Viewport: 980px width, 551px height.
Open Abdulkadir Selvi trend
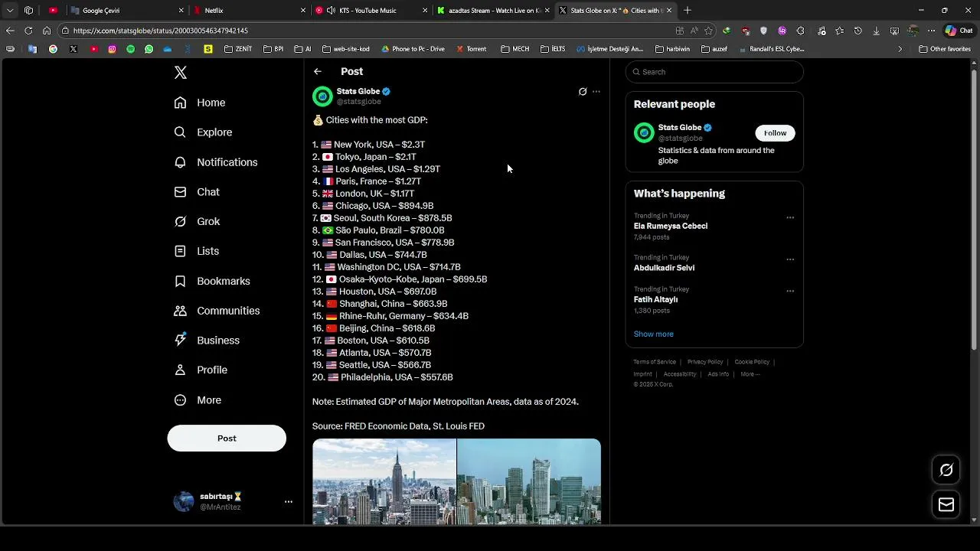665,268
